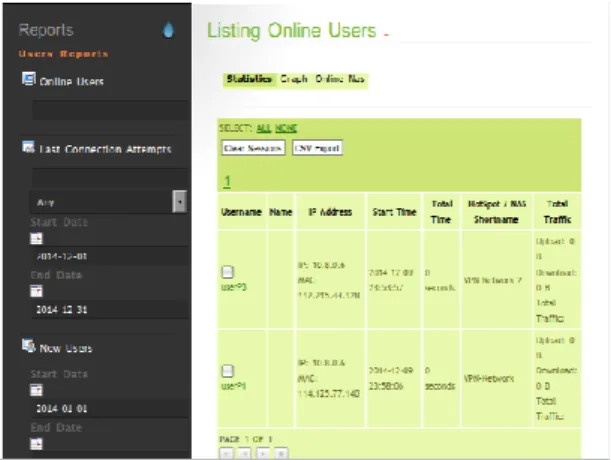Open the username link in the 112.215.44.170 row
The height and width of the screenshot is (460, 611).
234,287
